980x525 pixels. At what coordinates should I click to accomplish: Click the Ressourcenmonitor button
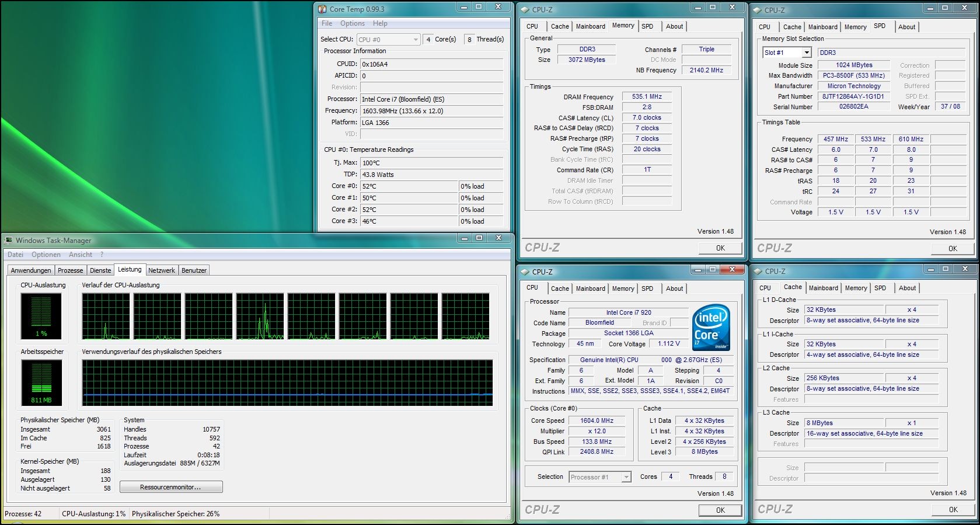click(x=171, y=487)
